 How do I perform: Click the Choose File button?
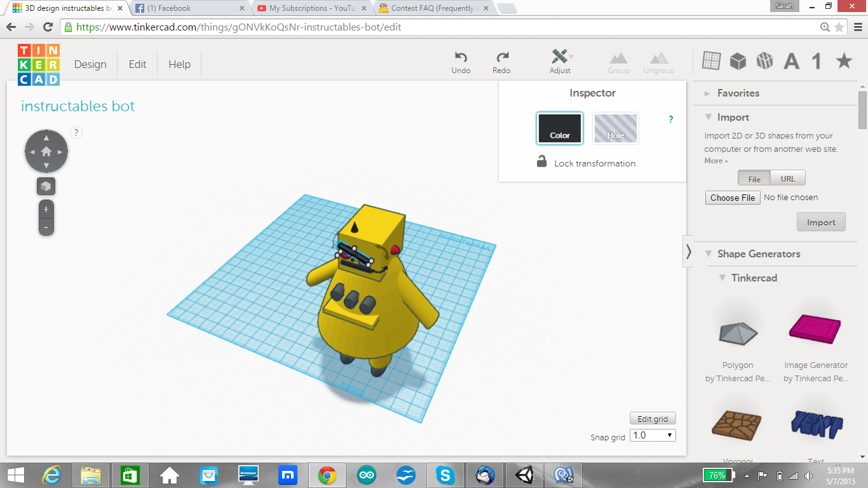pyautogui.click(x=733, y=198)
